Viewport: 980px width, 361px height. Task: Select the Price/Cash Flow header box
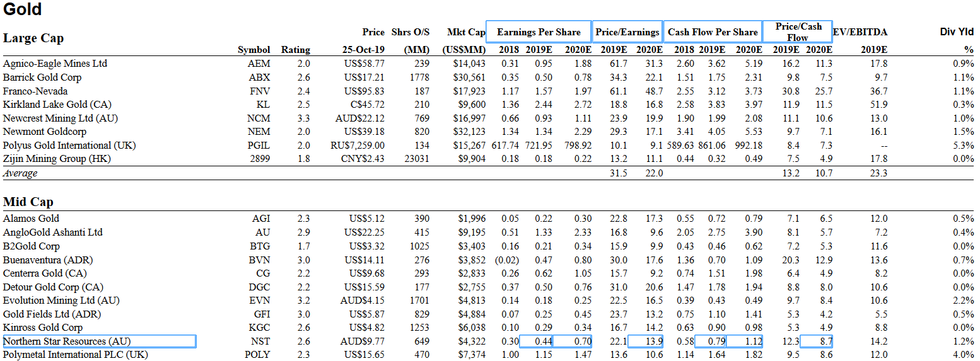[798, 32]
